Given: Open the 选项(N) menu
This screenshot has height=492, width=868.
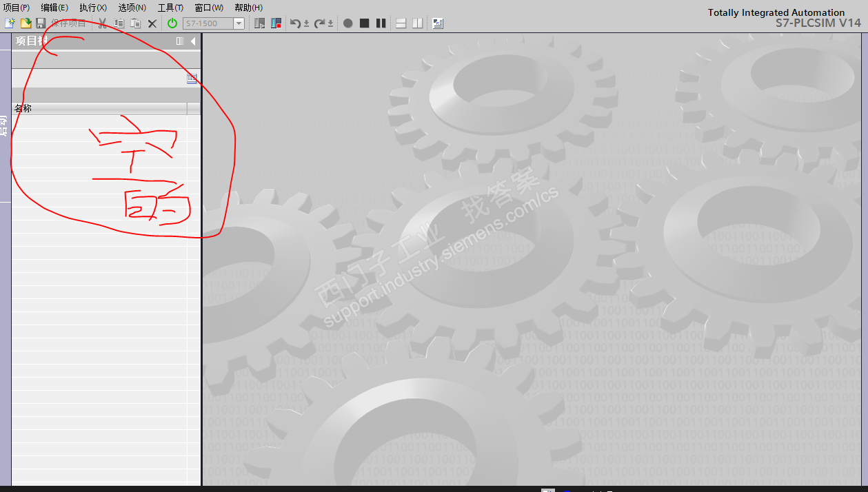Looking at the screenshot, I should pos(132,8).
